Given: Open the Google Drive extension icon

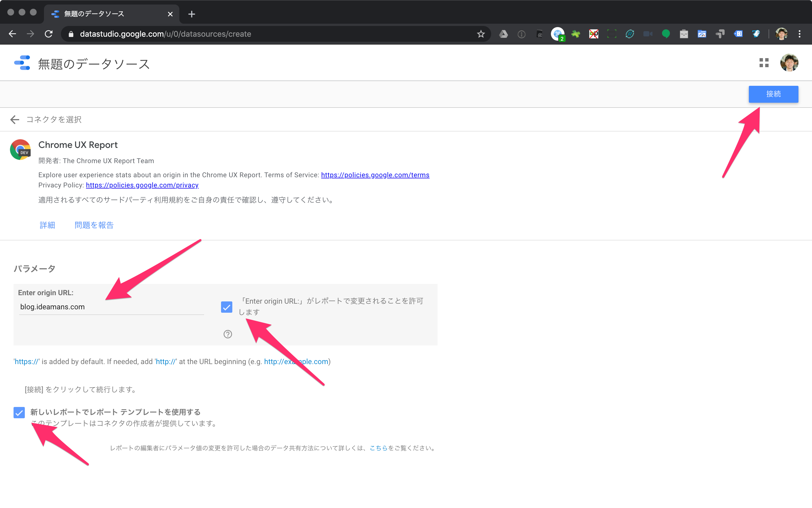Looking at the screenshot, I should (x=503, y=34).
